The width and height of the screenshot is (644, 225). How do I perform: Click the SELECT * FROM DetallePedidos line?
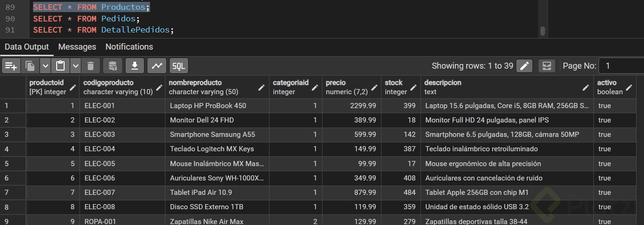[x=104, y=30]
